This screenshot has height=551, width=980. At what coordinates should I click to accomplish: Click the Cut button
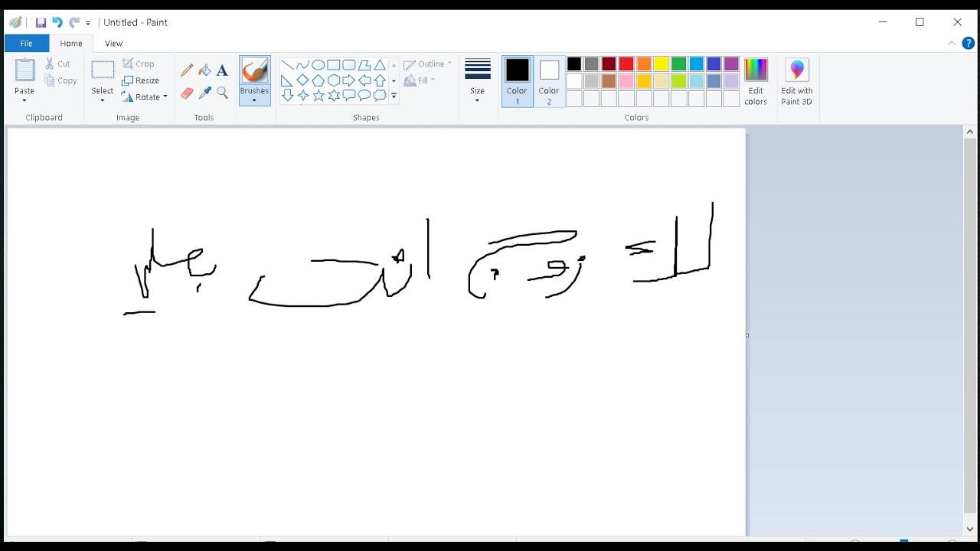[x=57, y=64]
